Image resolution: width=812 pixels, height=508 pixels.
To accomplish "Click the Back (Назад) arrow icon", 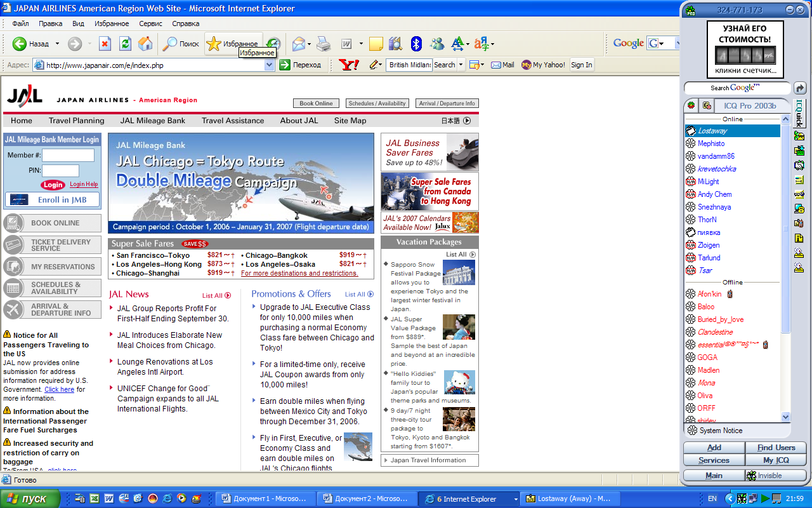I will [x=19, y=44].
